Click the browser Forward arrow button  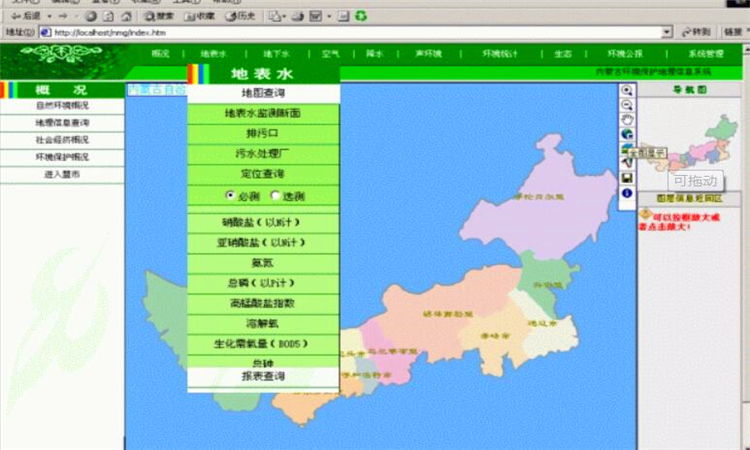tap(63, 16)
